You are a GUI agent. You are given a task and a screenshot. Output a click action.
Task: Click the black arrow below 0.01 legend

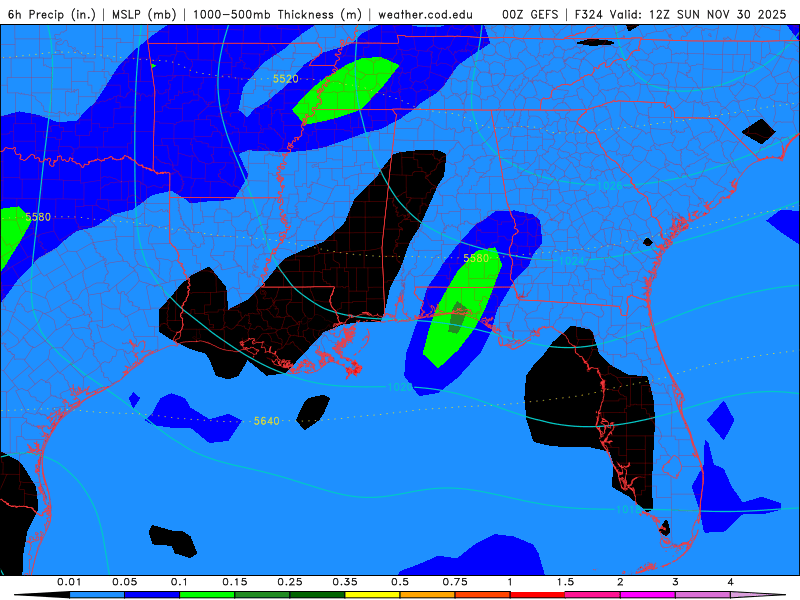42,595
